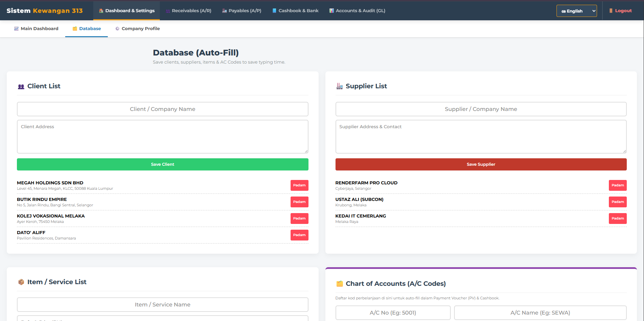Open the Dashboard & Settings tab
Image resolution: width=644 pixels, height=321 pixels.
(126, 10)
